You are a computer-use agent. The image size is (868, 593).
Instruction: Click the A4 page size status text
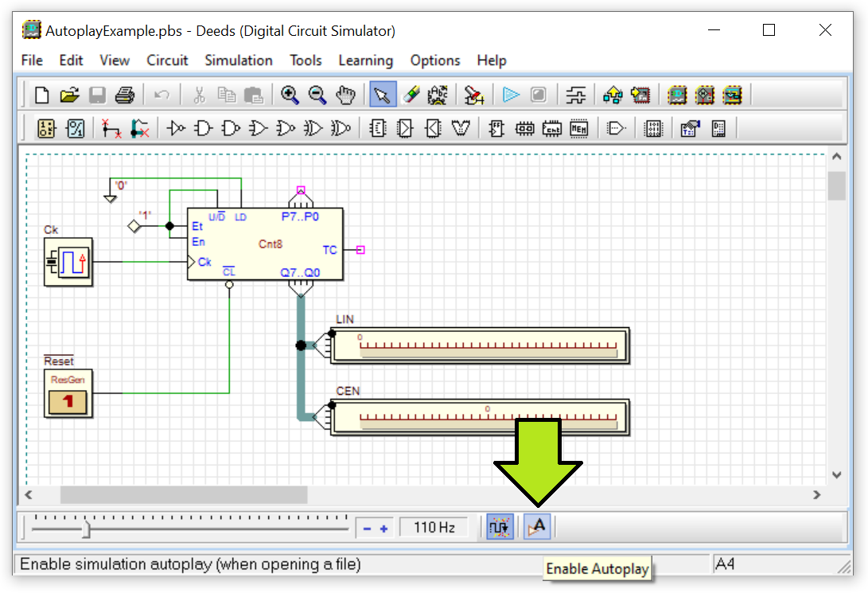coord(725,564)
